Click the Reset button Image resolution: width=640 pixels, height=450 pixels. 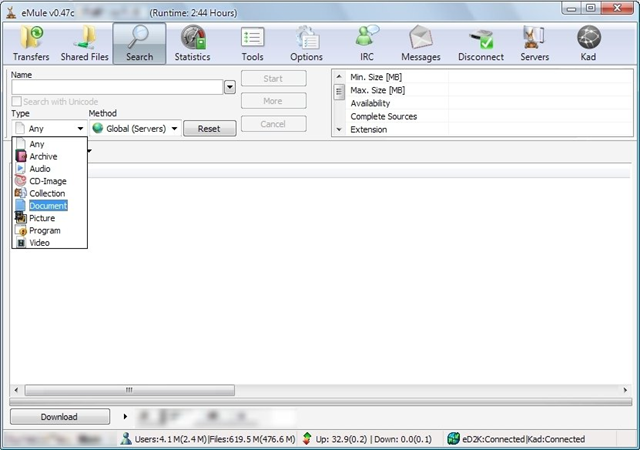coord(209,129)
